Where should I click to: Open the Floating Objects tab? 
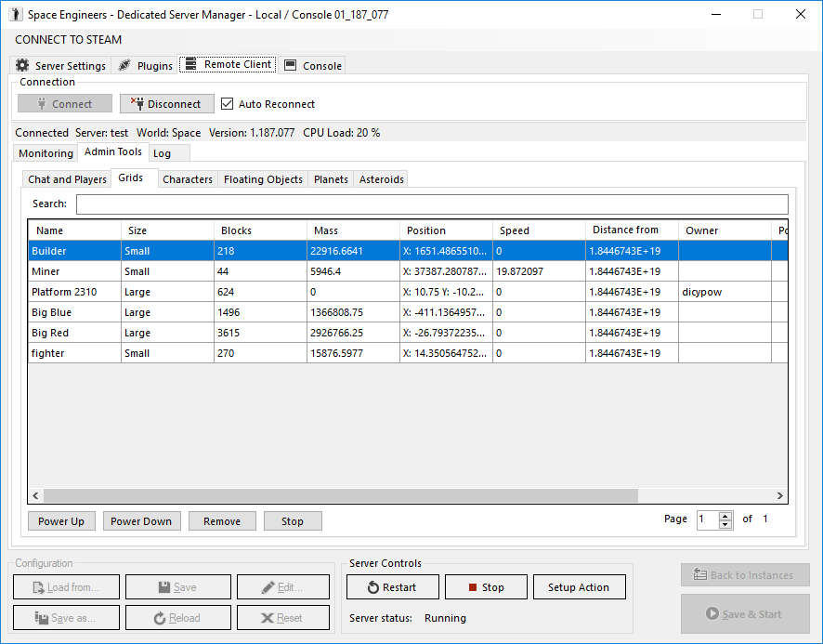coord(263,179)
